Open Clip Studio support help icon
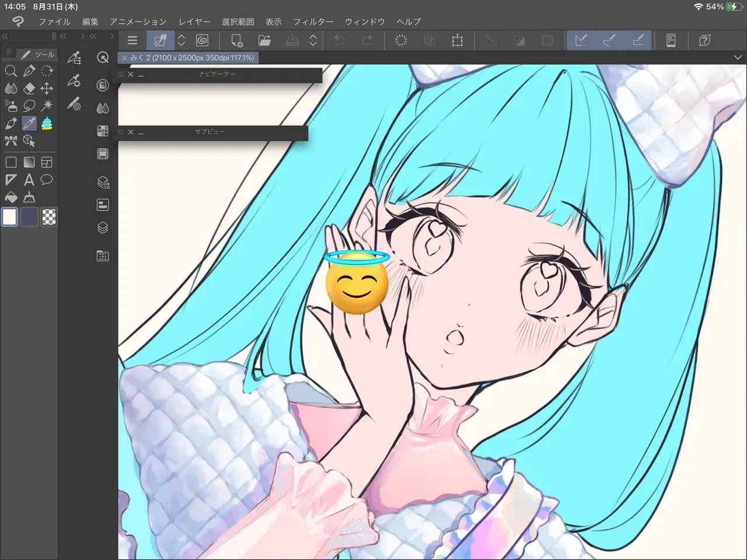The height and width of the screenshot is (560, 747). (x=704, y=40)
